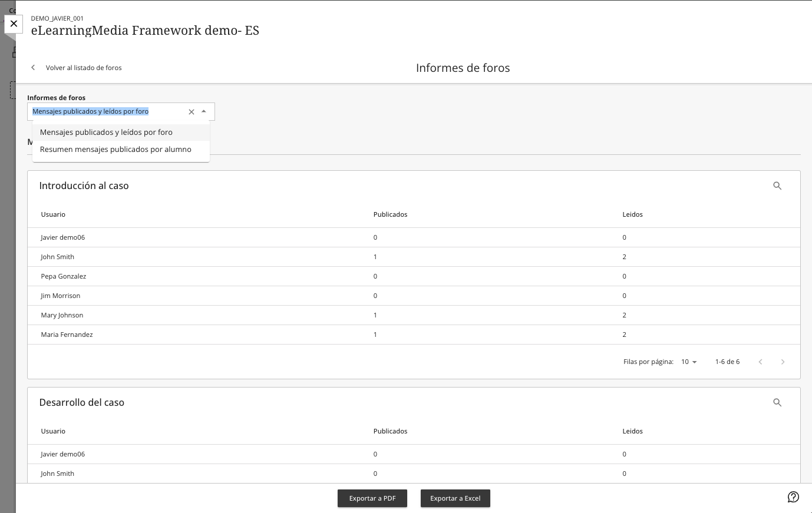812x513 pixels.
Task: Go to next page of Introducción table
Action: (x=783, y=362)
